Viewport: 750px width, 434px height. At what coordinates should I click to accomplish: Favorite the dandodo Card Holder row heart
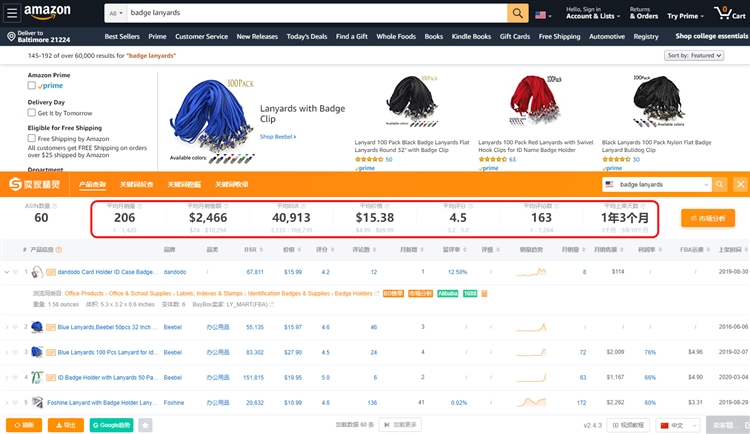click(x=15, y=272)
